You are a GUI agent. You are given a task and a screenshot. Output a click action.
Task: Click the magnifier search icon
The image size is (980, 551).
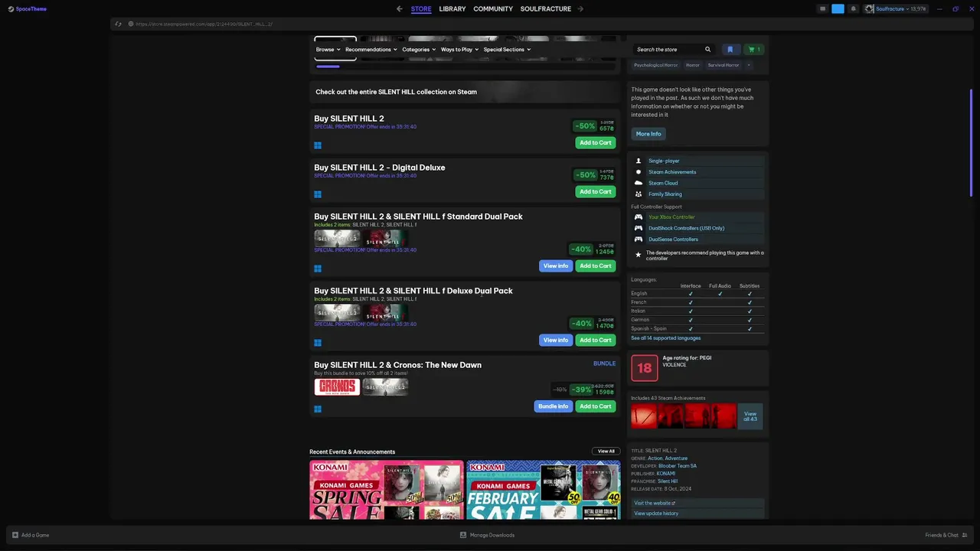pos(707,49)
